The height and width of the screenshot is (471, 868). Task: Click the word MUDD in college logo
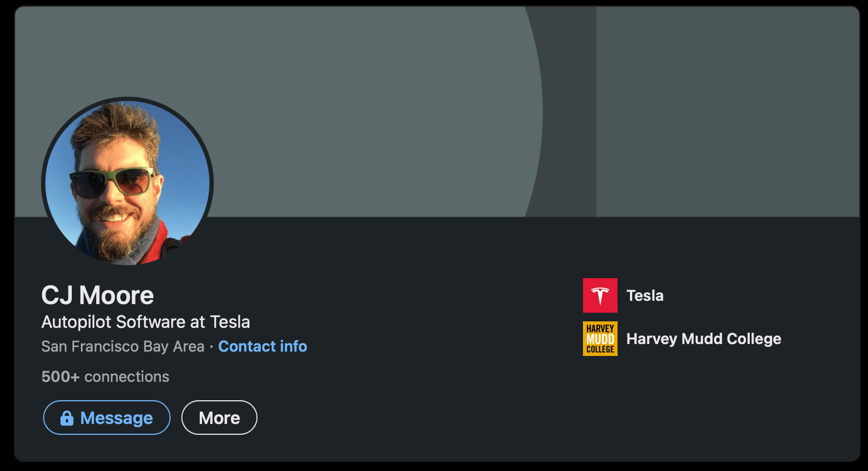pos(600,339)
